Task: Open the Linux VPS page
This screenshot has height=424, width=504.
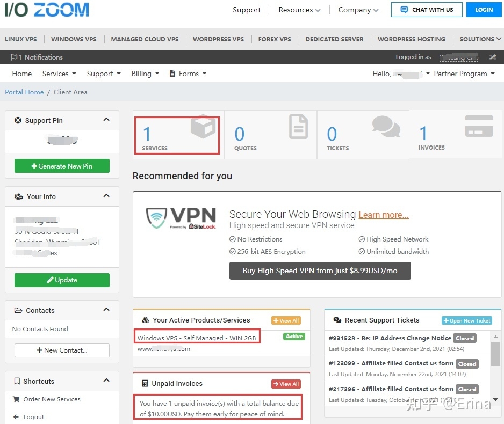Action: click(21, 39)
